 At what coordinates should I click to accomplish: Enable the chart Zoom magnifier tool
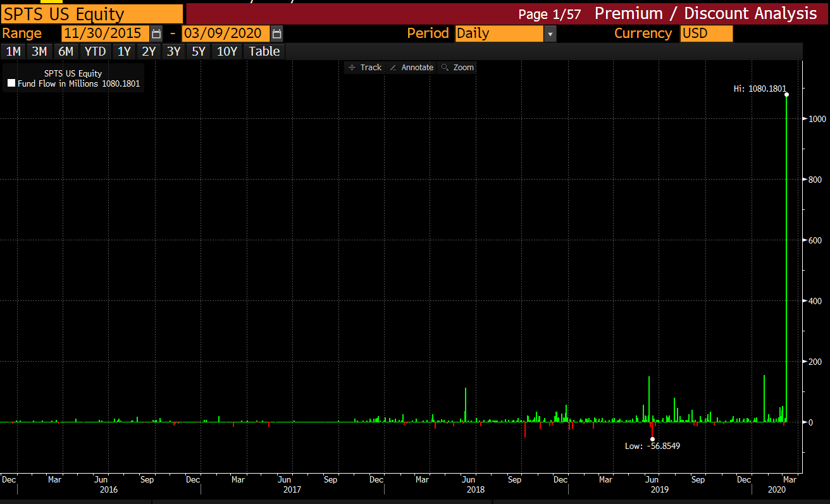(x=457, y=67)
